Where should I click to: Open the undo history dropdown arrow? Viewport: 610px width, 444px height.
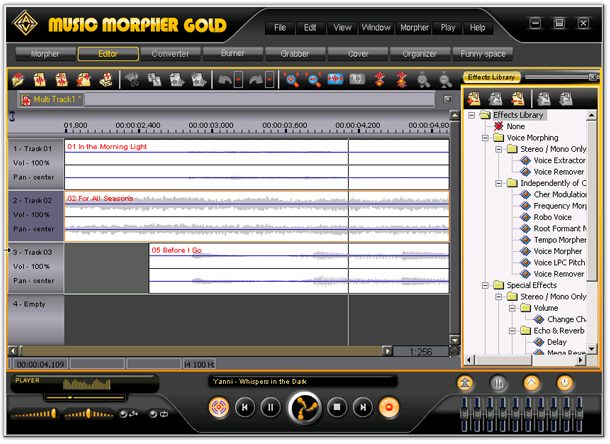click(x=238, y=80)
